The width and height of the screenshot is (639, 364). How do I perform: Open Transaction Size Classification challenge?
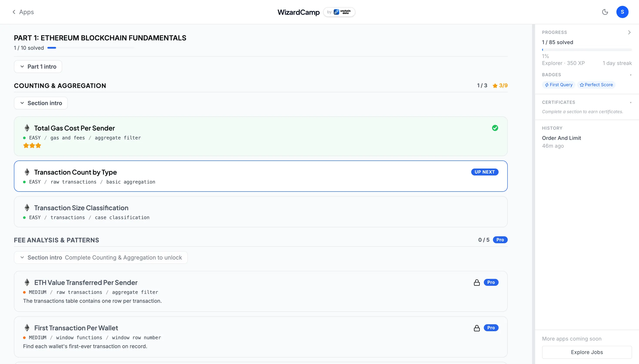pyautogui.click(x=261, y=212)
